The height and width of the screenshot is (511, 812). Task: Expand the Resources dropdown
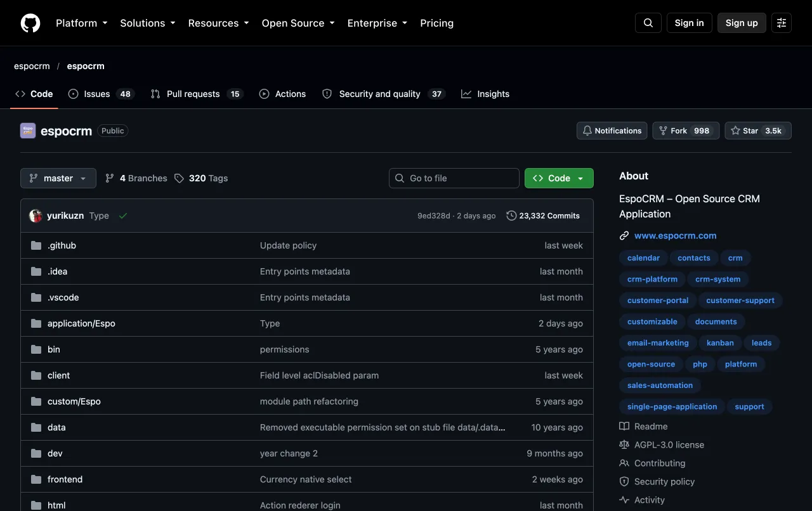click(x=219, y=23)
